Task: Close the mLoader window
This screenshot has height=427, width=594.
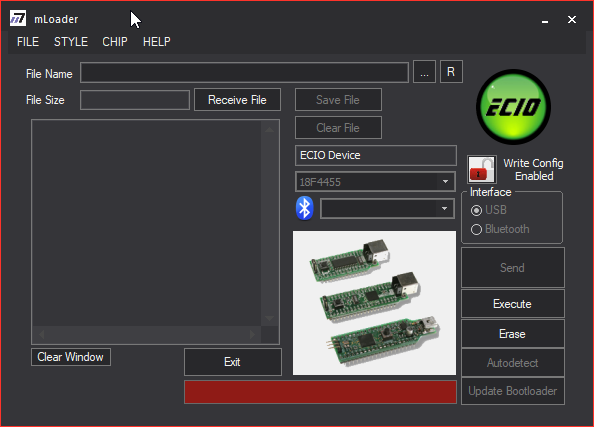Action: coord(572,20)
